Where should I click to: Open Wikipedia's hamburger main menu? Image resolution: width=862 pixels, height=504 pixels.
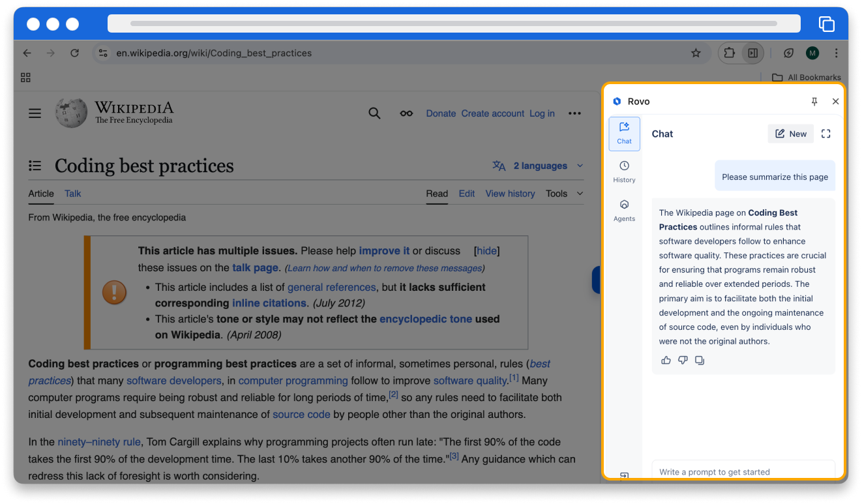(35, 113)
